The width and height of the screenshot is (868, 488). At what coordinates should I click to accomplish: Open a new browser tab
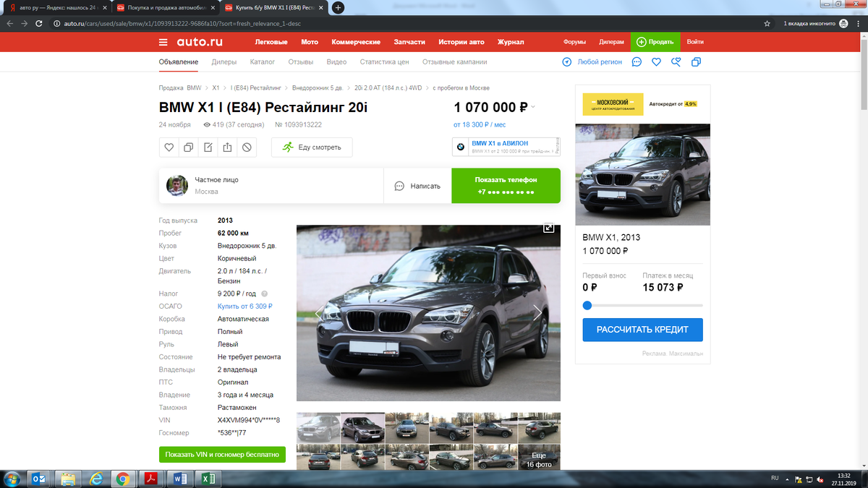tap(338, 8)
